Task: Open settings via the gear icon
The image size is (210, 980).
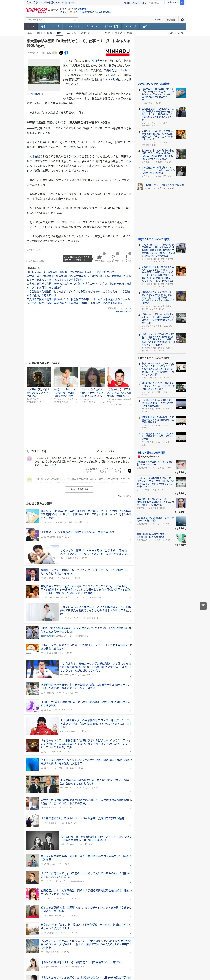Action: pyautogui.click(x=182, y=20)
